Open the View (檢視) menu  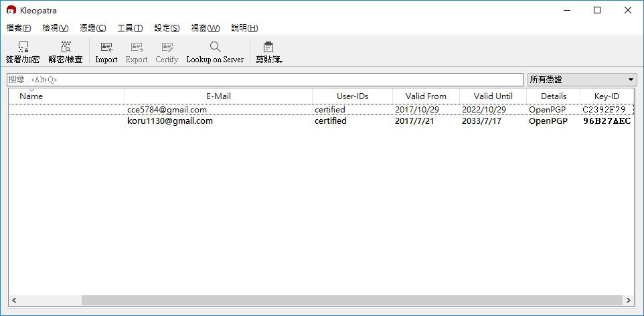pos(56,28)
